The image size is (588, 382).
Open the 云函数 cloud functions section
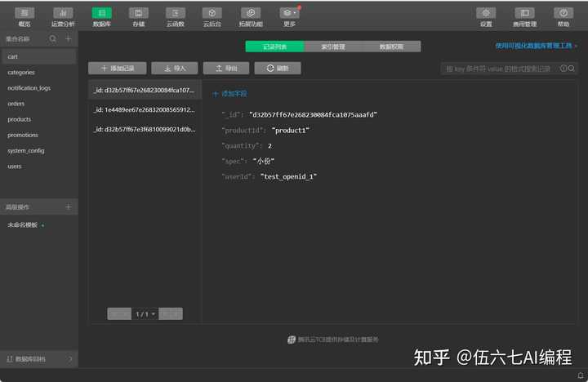tap(176, 16)
